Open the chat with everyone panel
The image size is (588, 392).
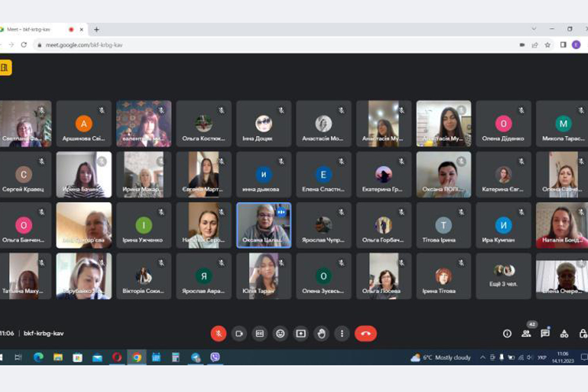545,333
